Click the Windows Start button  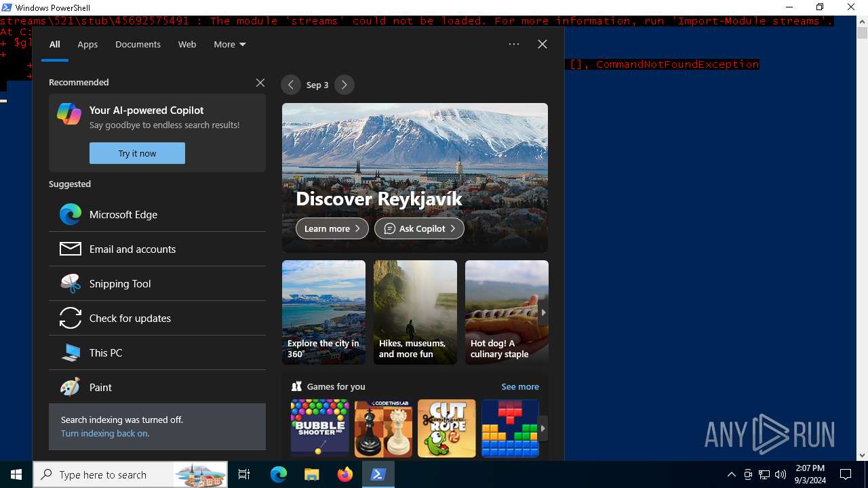pyautogui.click(x=16, y=474)
